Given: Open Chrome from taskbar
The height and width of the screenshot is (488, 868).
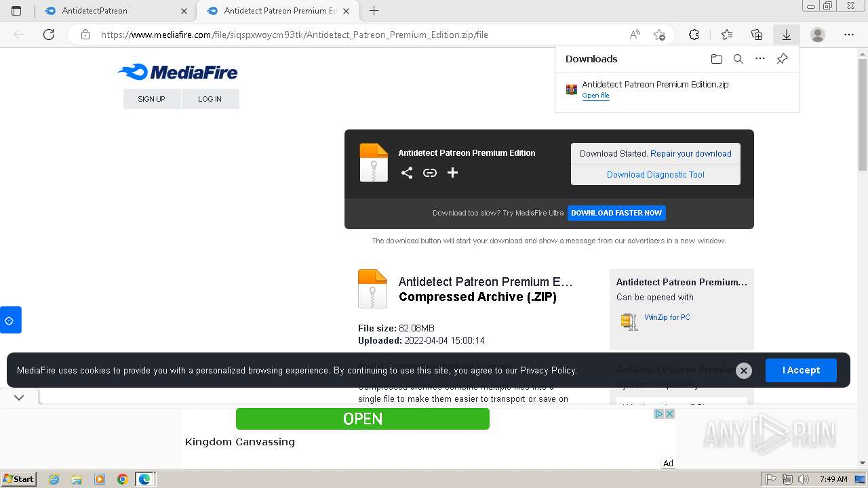Looking at the screenshot, I should pyautogui.click(x=122, y=479).
